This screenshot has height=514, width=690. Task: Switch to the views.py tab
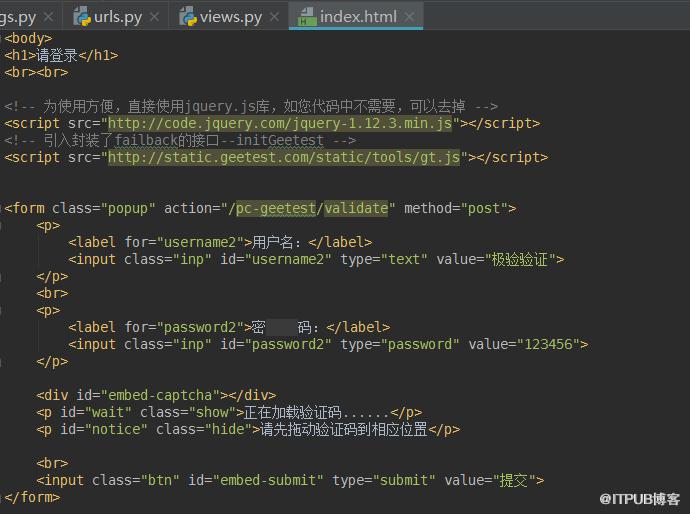pyautogui.click(x=231, y=17)
